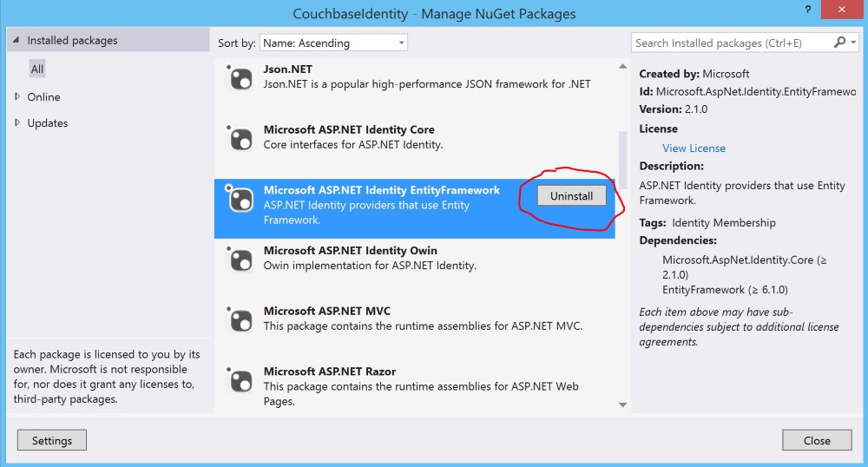Open the help question mark button

coord(807,10)
